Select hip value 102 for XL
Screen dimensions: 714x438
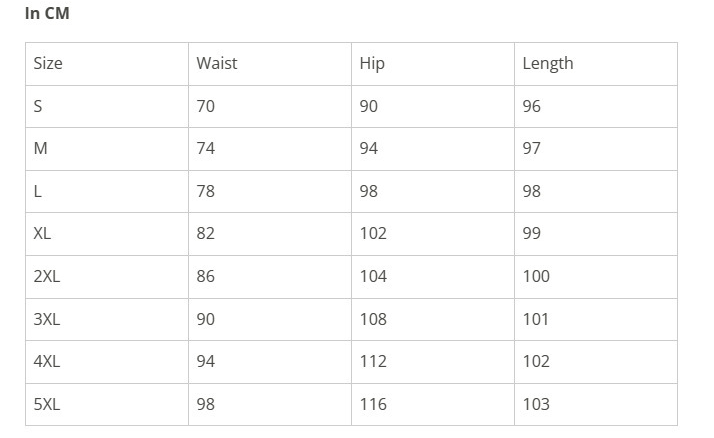click(x=373, y=233)
